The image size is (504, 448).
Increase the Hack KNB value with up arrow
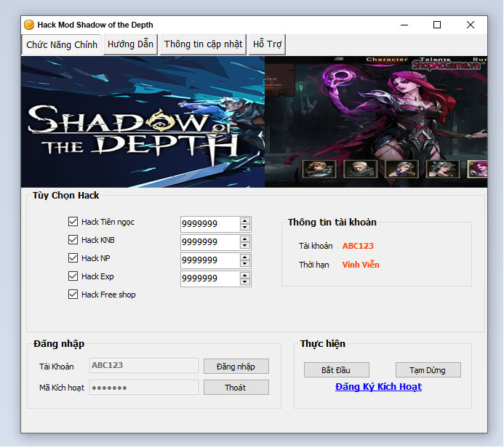coord(245,239)
